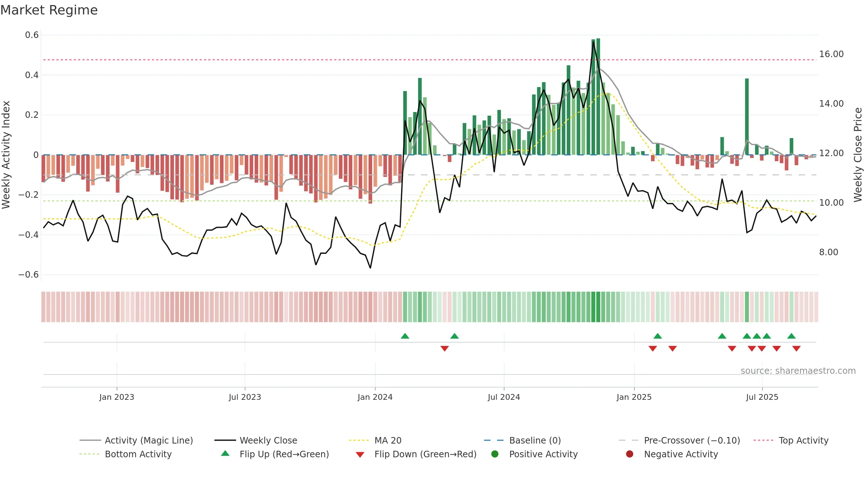
Task: Click the Jul 2023 x-axis label
Action: coord(245,397)
